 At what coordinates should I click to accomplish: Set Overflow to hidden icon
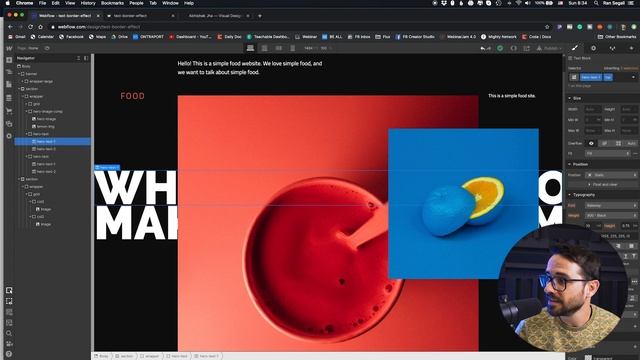[604, 143]
